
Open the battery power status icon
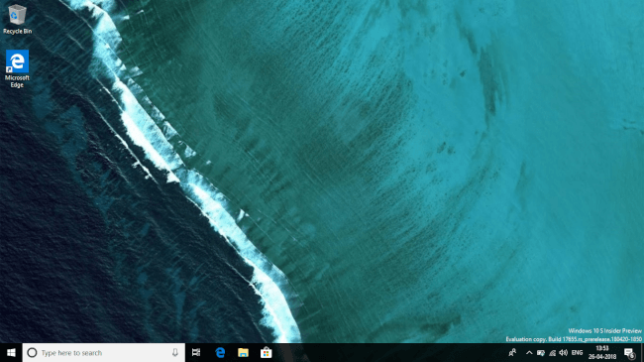tap(541, 352)
